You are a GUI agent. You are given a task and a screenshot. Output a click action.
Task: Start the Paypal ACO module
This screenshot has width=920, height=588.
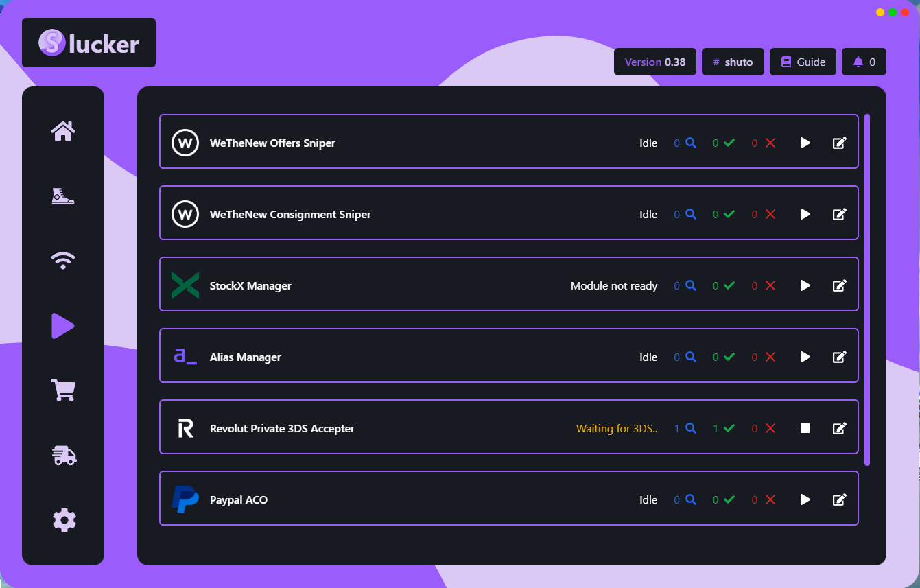[805, 499]
